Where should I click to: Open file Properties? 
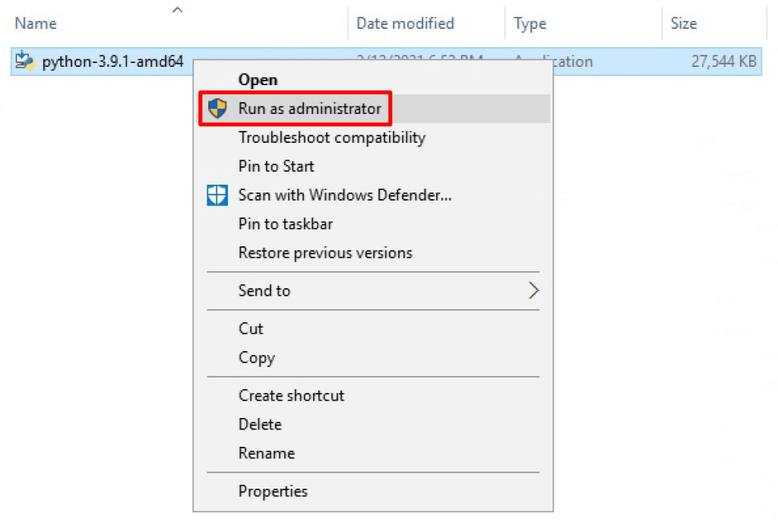tap(273, 491)
